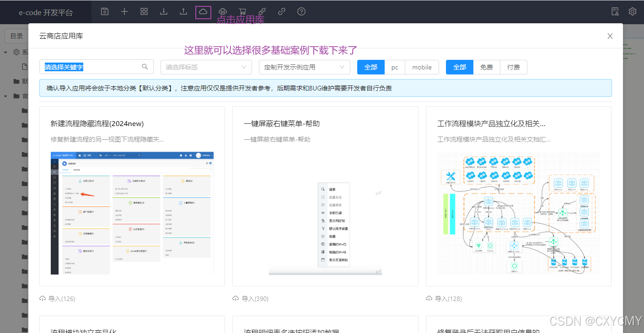The height and width of the screenshot is (333, 644).
Task: Open the 定制开发示例应用 dropdown
Action: 304,67
